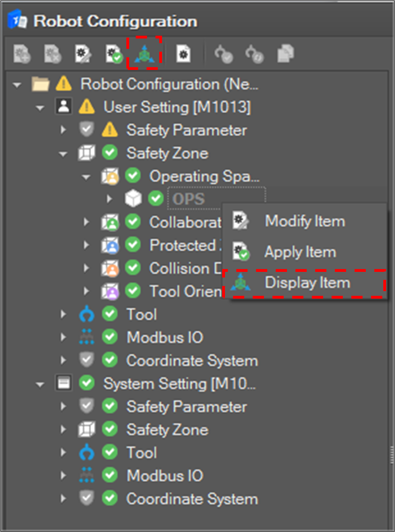This screenshot has height=532, width=395.
Task: Click the Delete Item toolbar icon
Action: [x=52, y=54]
